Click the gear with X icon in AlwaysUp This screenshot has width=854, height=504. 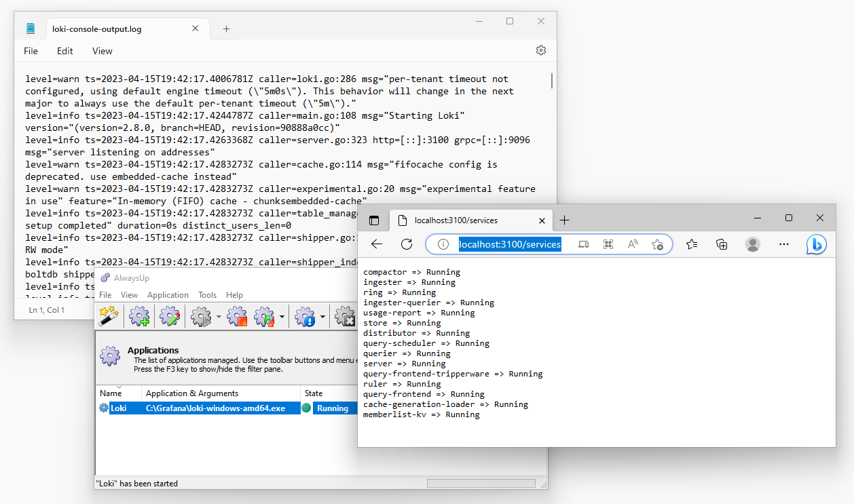point(346,316)
